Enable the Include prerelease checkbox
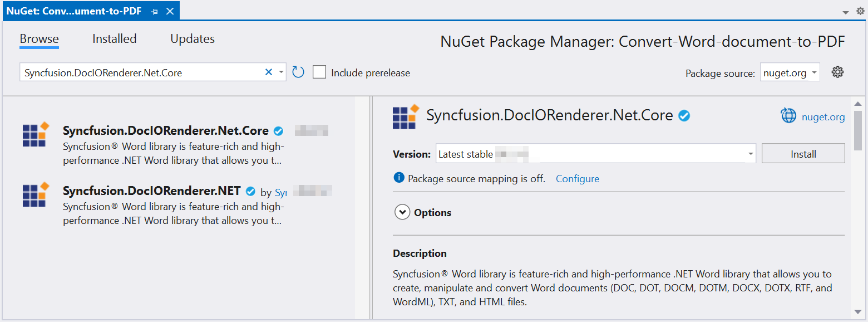868x322 pixels. click(319, 72)
